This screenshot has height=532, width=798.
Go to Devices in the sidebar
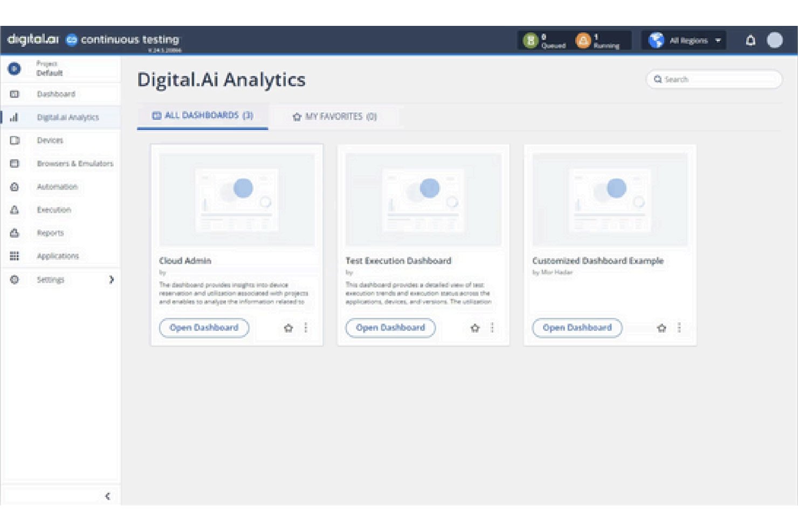[50, 141]
